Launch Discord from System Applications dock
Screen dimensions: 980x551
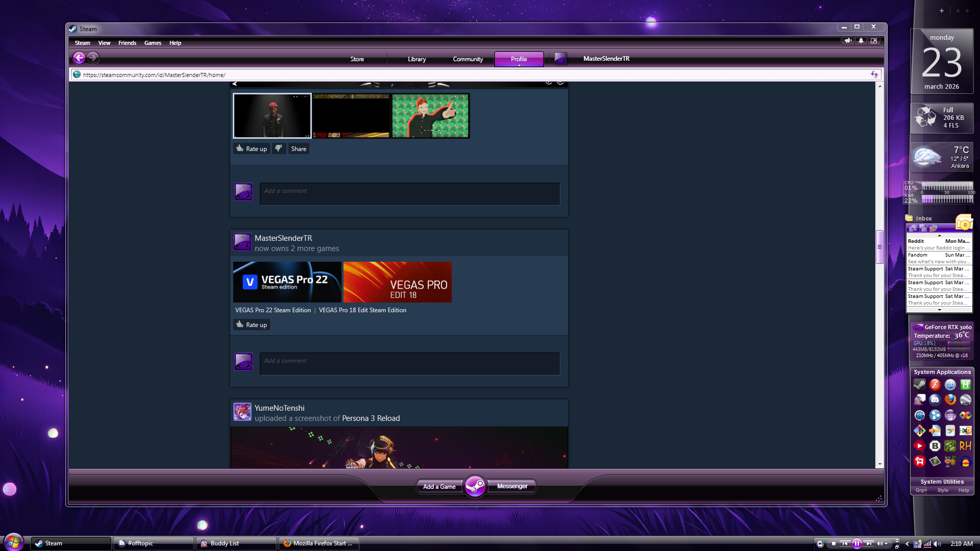(x=935, y=400)
